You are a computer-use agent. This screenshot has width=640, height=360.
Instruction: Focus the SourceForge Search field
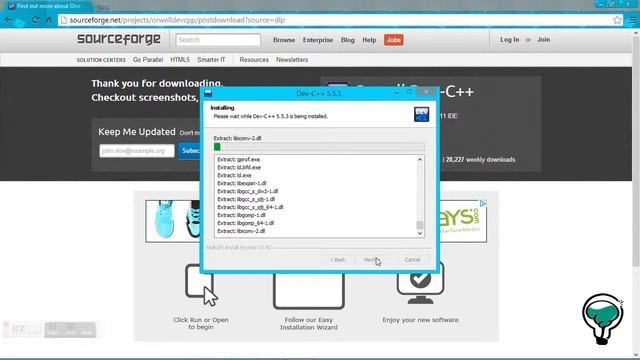(x=218, y=40)
